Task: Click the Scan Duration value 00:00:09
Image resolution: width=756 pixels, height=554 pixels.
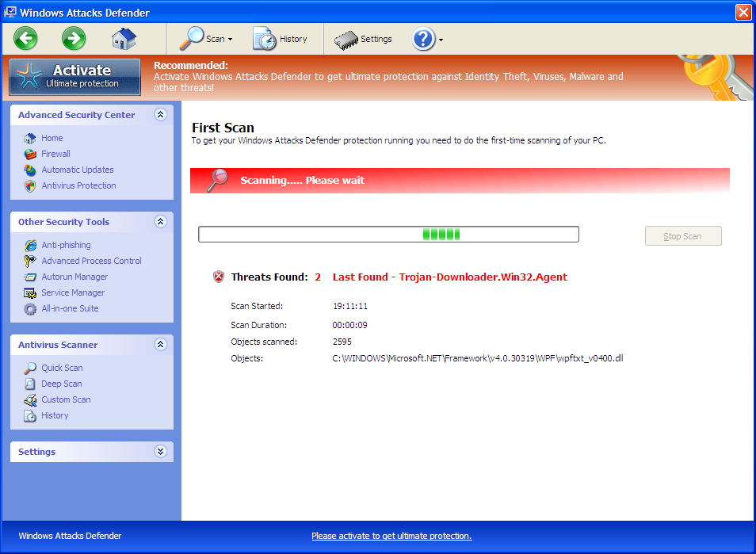Action: point(350,326)
